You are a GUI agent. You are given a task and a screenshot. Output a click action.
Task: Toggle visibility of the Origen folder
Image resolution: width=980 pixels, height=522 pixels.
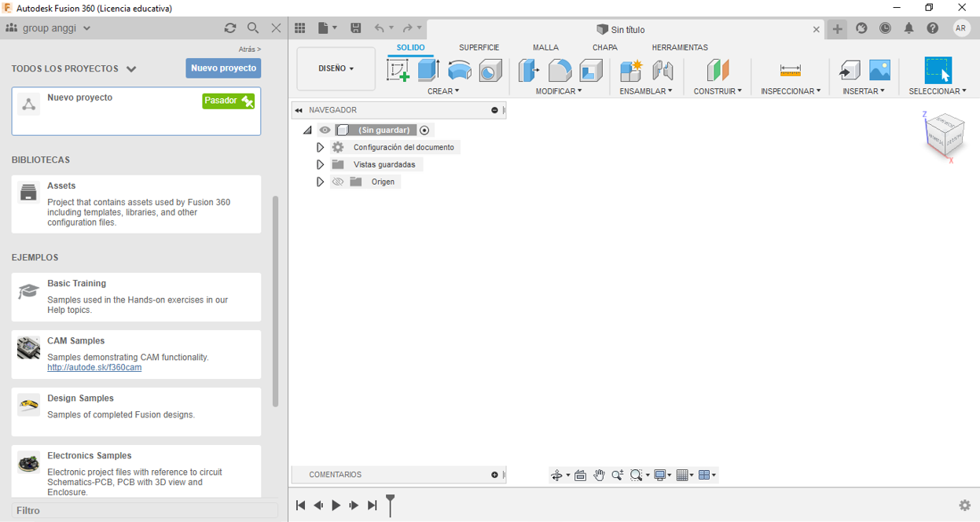click(x=338, y=182)
